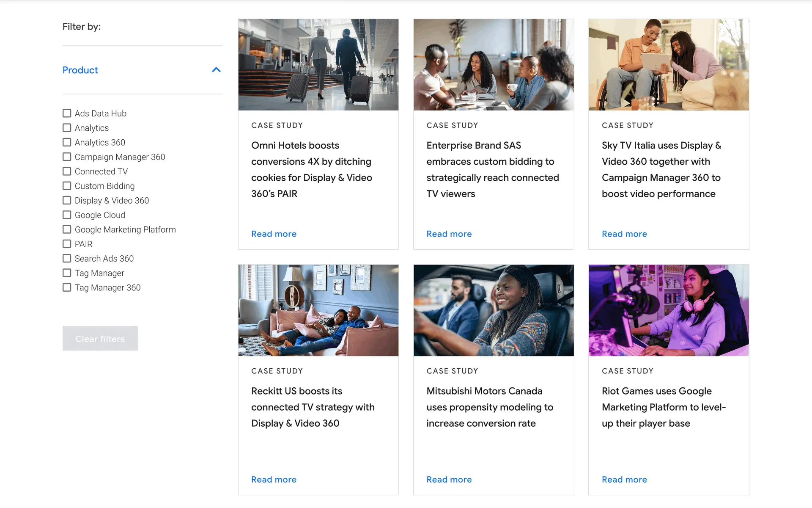Open the Reckitt US case study title

click(313, 407)
